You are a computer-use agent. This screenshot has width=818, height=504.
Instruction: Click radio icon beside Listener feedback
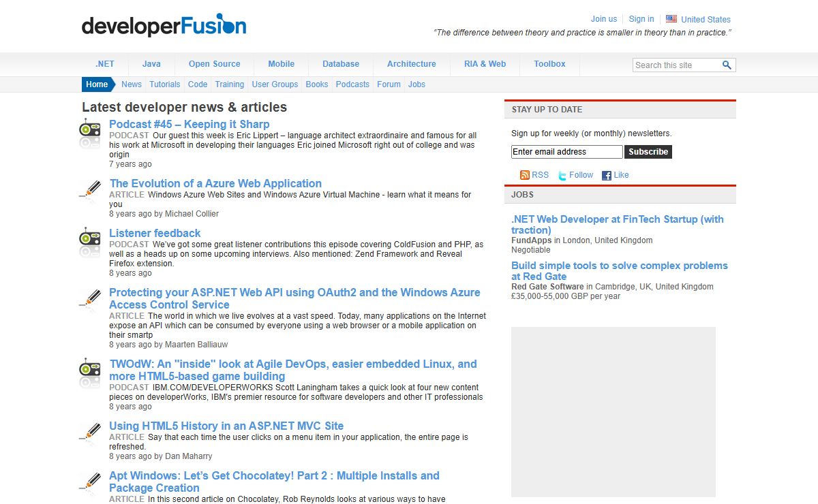(x=89, y=241)
